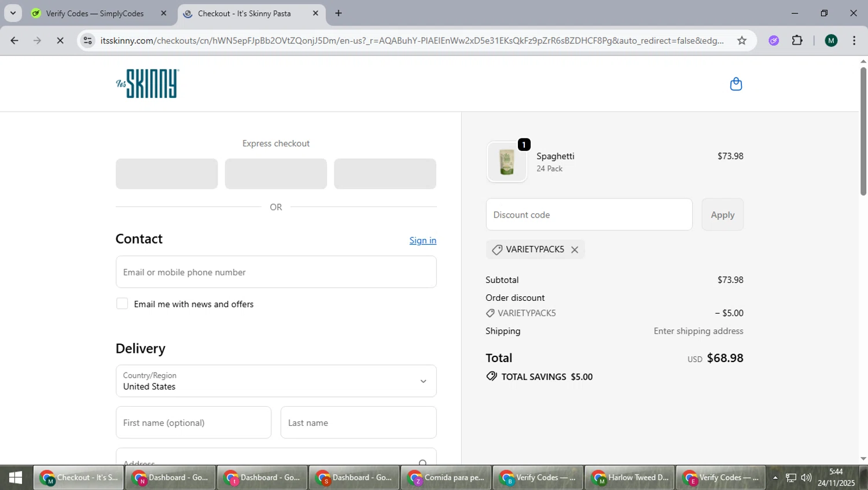
Task: Open the shopping bag cart icon
Action: [735, 84]
